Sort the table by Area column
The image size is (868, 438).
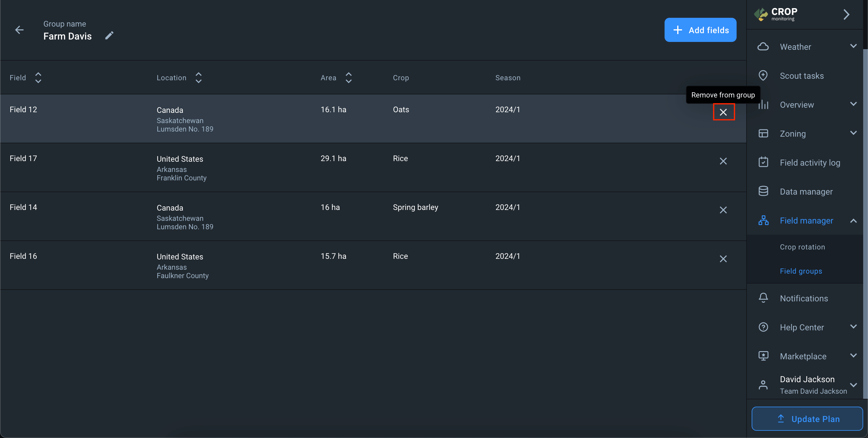pyautogui.click(x=348, y=78)
